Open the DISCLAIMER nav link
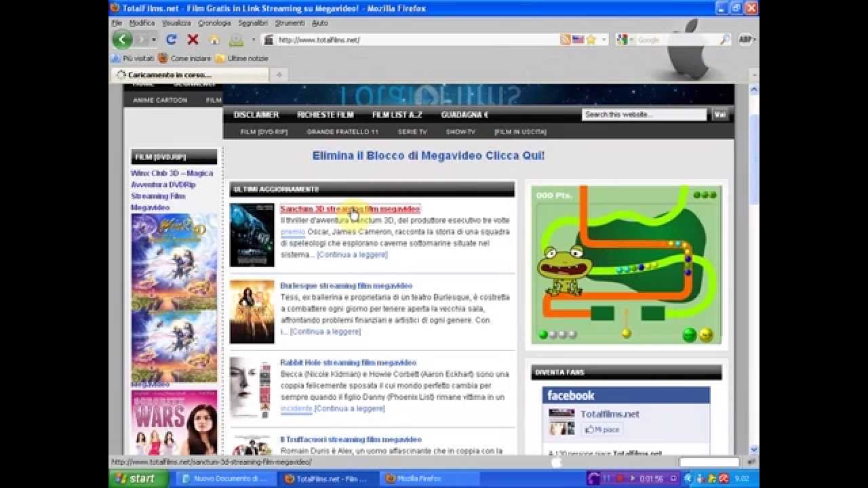 coord(256,115)
